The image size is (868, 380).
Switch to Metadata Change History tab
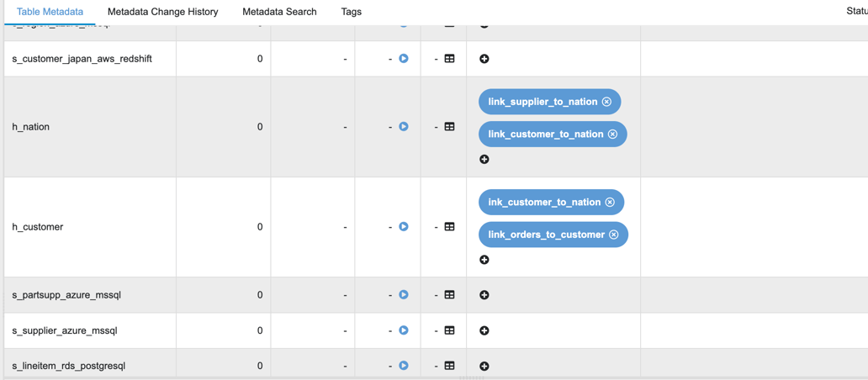pos(162,12)
